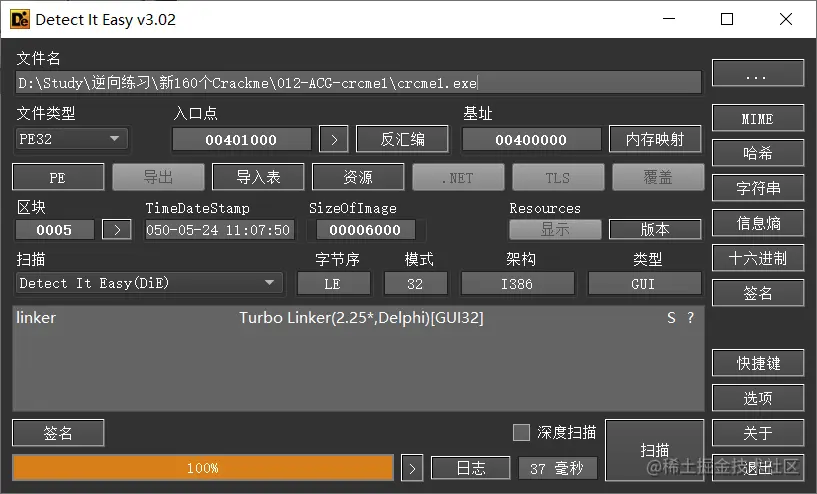
Task: Open the scan engine Detect It Easy(DiE) dropdown
Action: (x=149, y=283)
